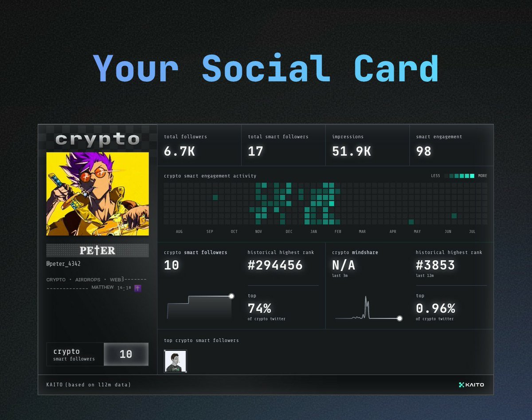Click the OCT month label under the heatmap

(x=234, y=232)
